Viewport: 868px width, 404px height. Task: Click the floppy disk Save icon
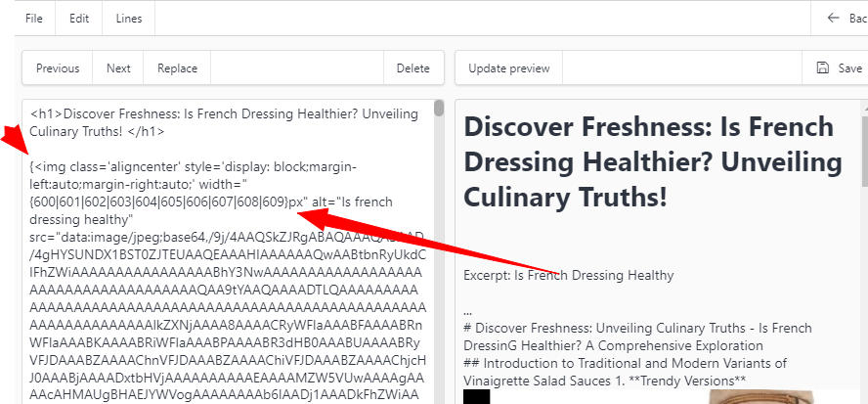coord(823,68)
